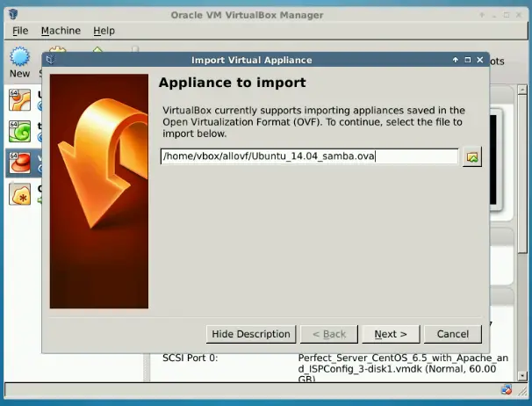Shade the Import dialog with up-arrow button
This screenshot has width=532, height=406.
(x=456, y=61)
